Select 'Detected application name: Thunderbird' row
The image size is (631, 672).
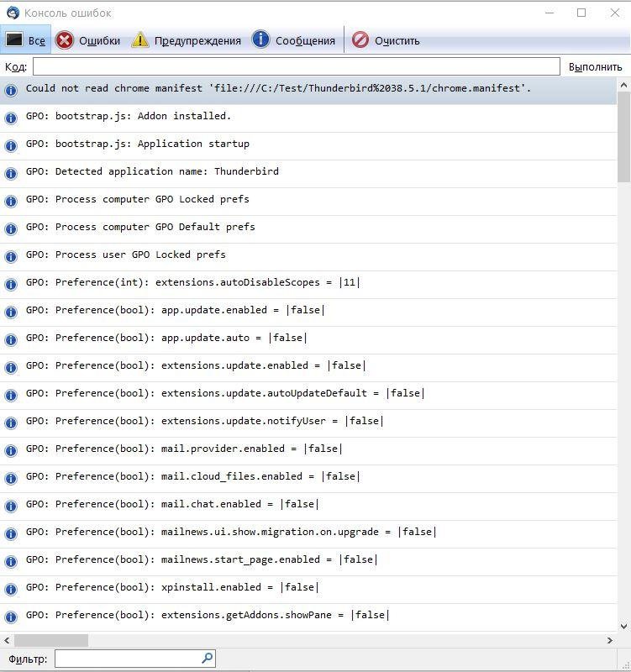pyautogui.click(x=152, y=171)
